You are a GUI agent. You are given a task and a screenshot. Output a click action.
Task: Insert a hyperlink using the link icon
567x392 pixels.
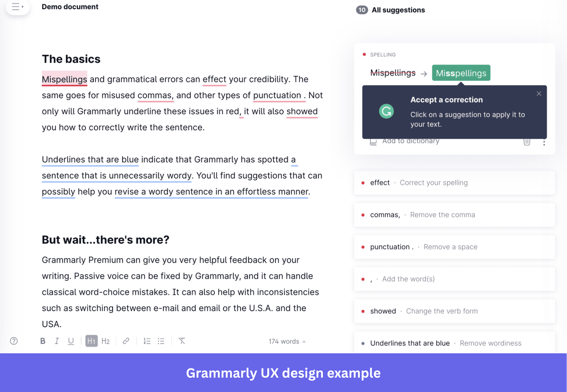point(126,341)
